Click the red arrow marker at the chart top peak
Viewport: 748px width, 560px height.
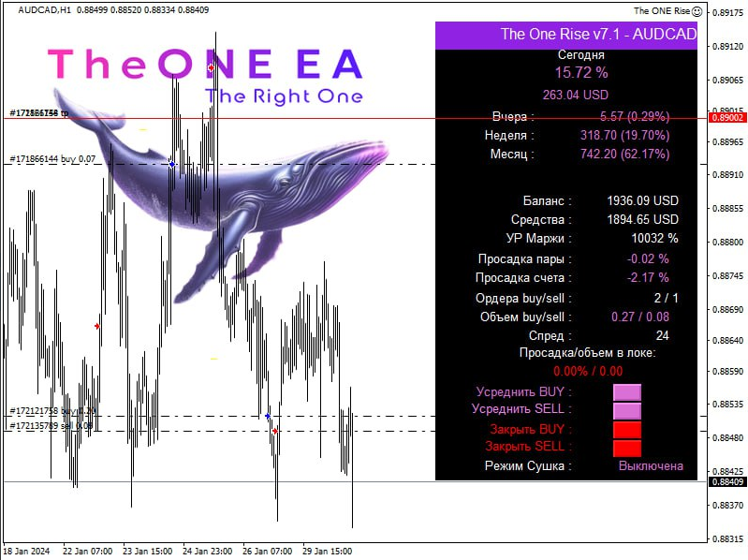click(211, 68)
